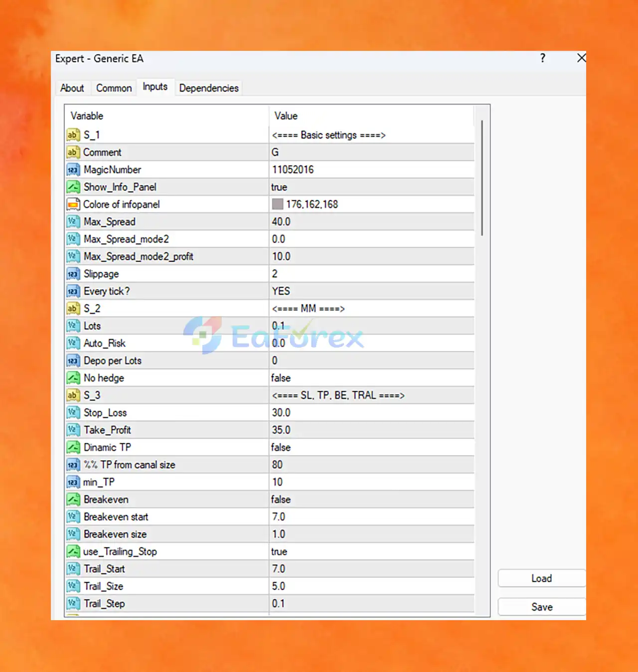The width and height of the screenshot is (638, 672).
Task: Select the double icon next to Max_Spread
Action: (x=73, y=222)
